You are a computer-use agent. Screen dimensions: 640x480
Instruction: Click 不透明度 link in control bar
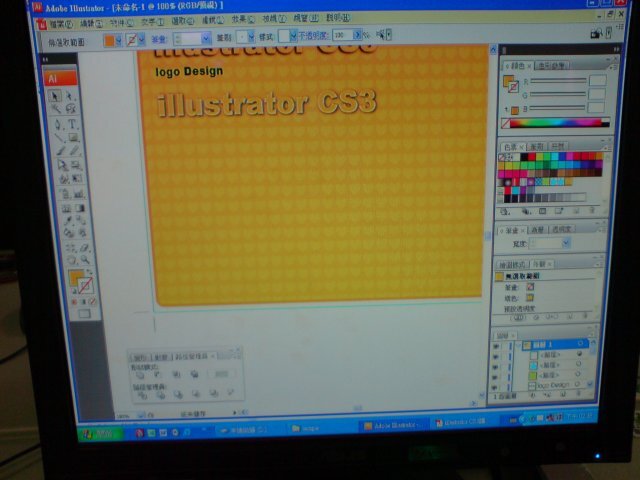[x=313, y=36]
